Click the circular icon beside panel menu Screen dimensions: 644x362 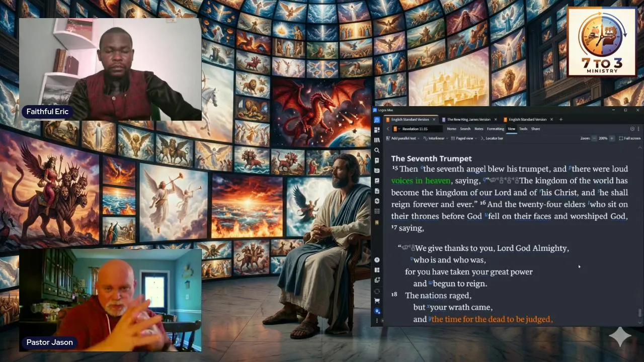[x=632, y=129]
